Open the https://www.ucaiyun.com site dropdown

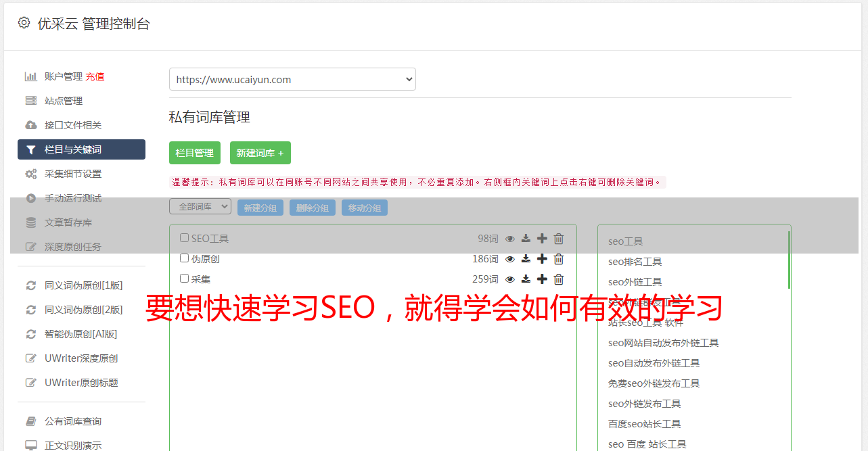tap(292, 79)
